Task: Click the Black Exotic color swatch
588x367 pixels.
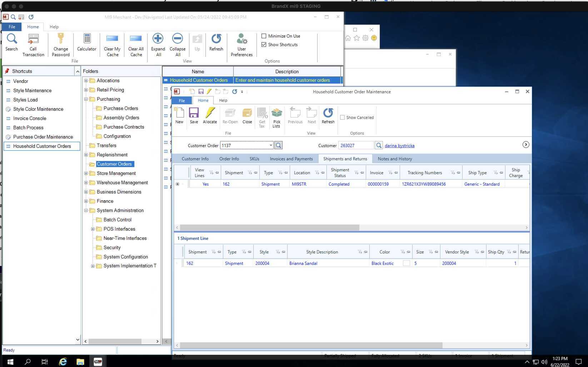Action: tap(406, 263)
